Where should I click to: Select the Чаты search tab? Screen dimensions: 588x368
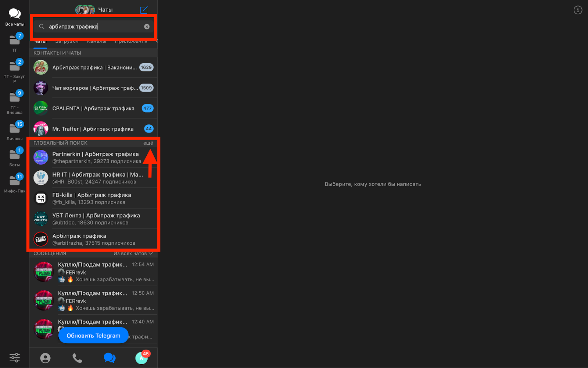tap(40, 42)
